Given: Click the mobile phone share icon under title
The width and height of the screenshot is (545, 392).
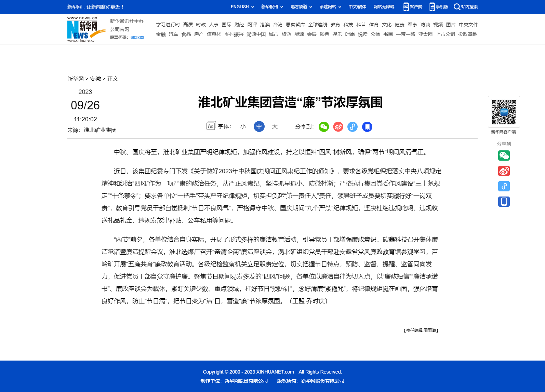Looking at the screenshot, I should coord(367,127).
